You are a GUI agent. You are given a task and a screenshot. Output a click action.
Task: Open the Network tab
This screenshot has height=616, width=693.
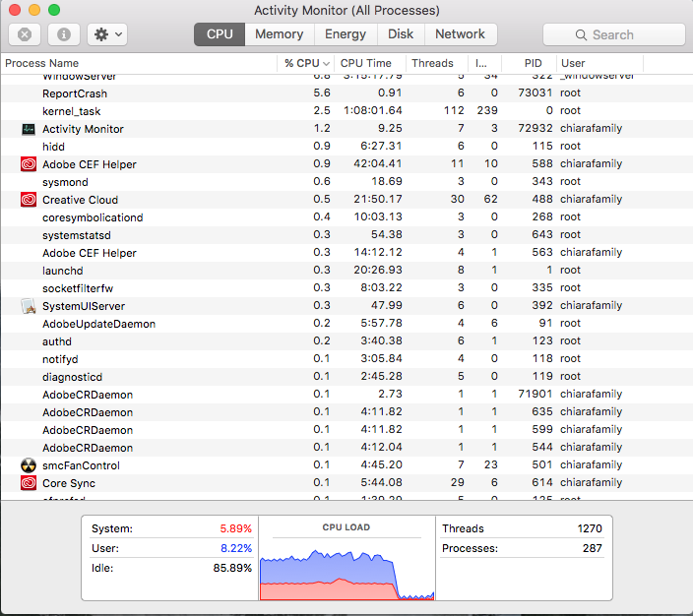(461, 34)
